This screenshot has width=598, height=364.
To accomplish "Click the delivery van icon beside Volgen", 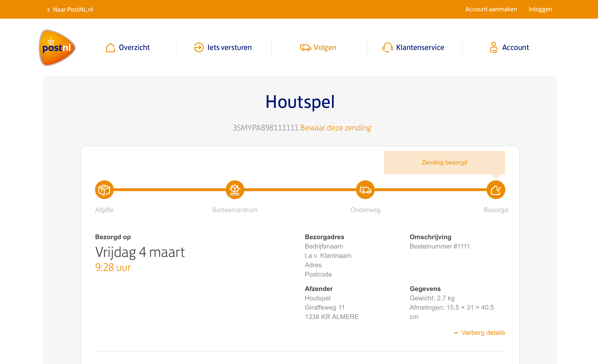I will 305,48.
